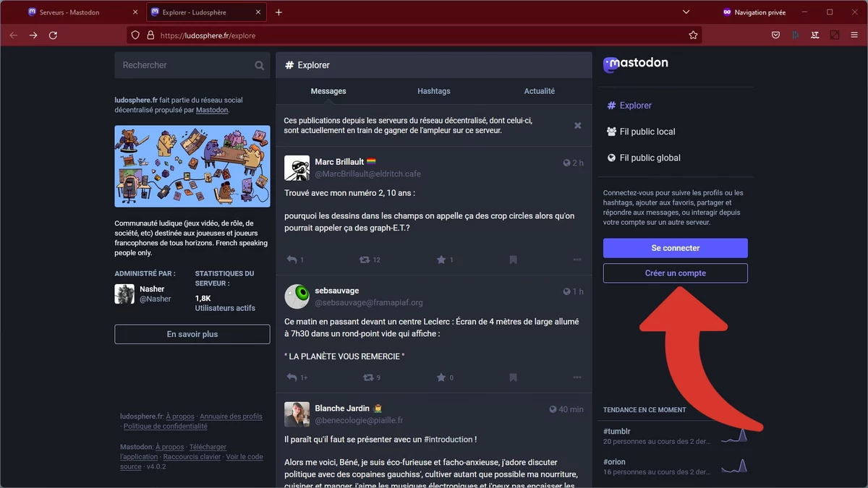Image resolution: width=868 pixels, height=488 pixels.
Task: Open Fil public local
Action: point(641,132)
